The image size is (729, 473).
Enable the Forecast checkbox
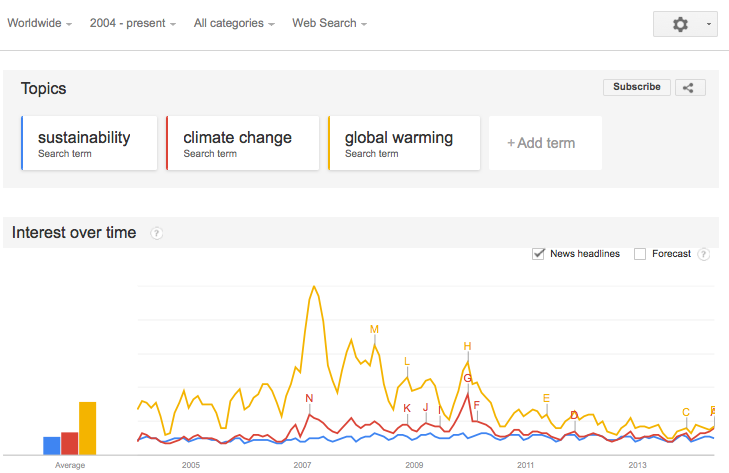click(x=640, y=254)
